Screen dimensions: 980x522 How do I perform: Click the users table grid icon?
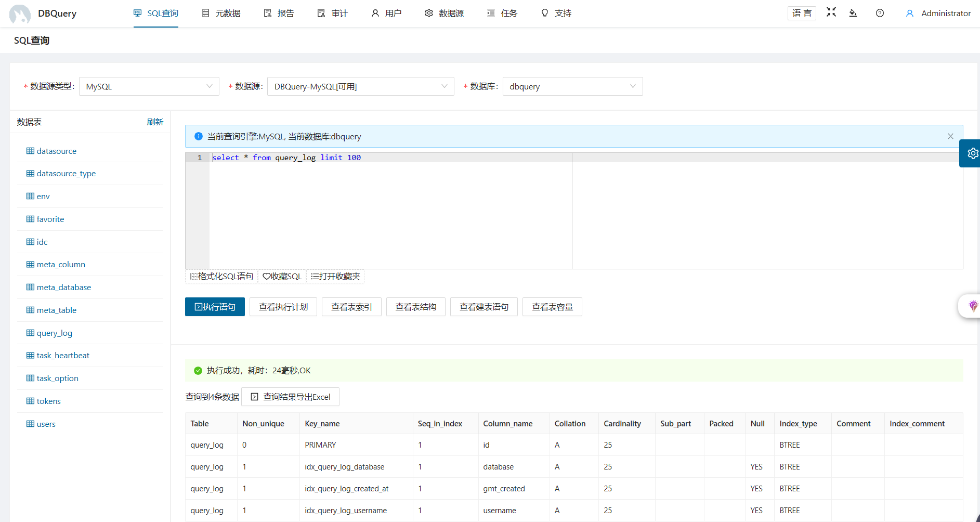(x=30, y=424)
